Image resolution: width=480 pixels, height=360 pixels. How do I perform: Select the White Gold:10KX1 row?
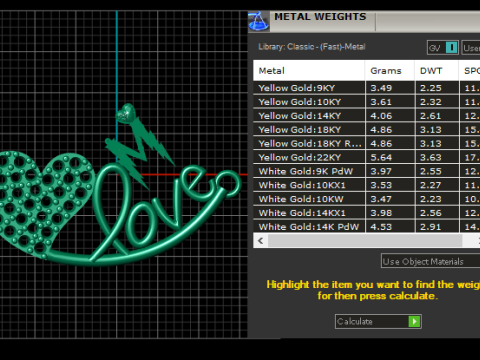click(366, 185)
